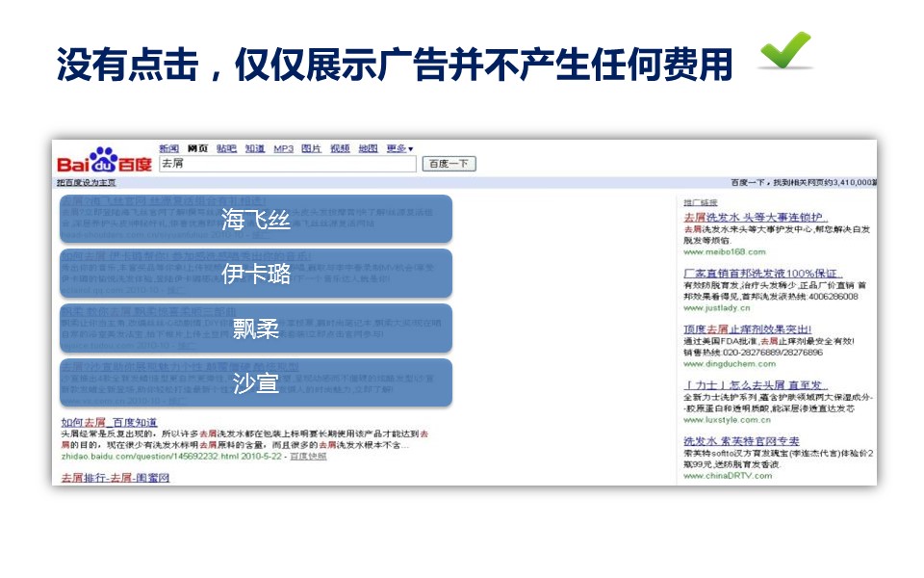Click the 把百度设为主页 link
This screenshot has width=924, height=578.
tap(87, 182)
